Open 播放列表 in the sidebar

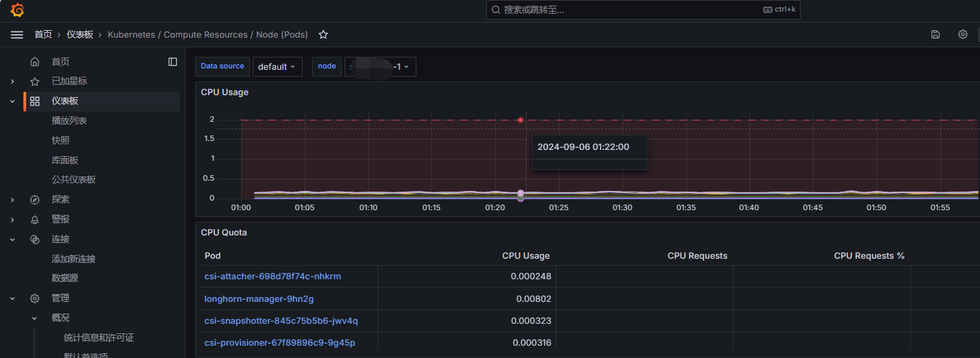(69, 121)
